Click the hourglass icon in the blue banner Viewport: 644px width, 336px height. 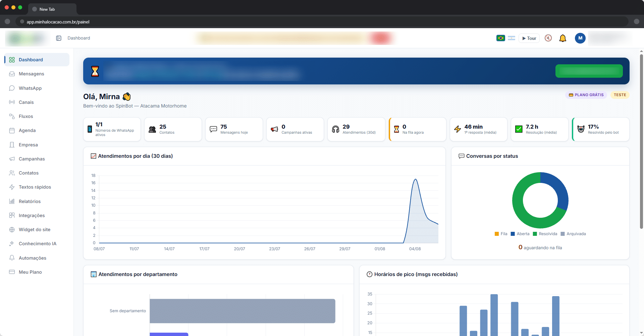(x=95, y=71)
